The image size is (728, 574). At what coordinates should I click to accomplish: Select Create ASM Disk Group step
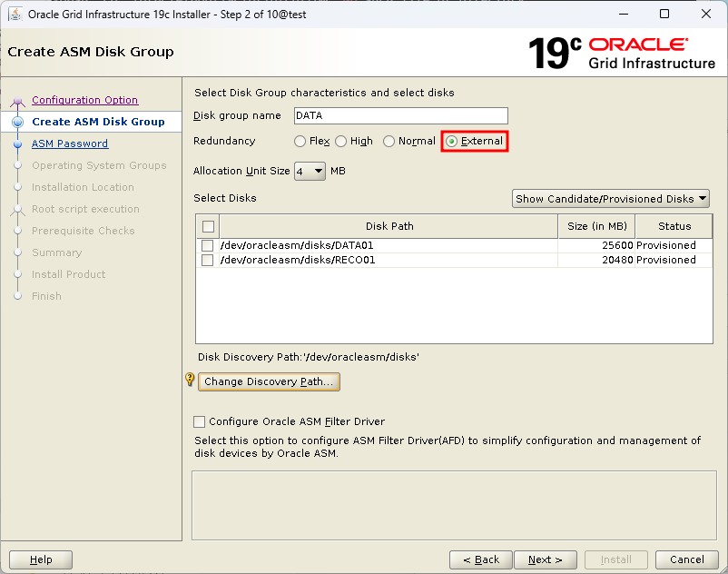click(98, 122)
